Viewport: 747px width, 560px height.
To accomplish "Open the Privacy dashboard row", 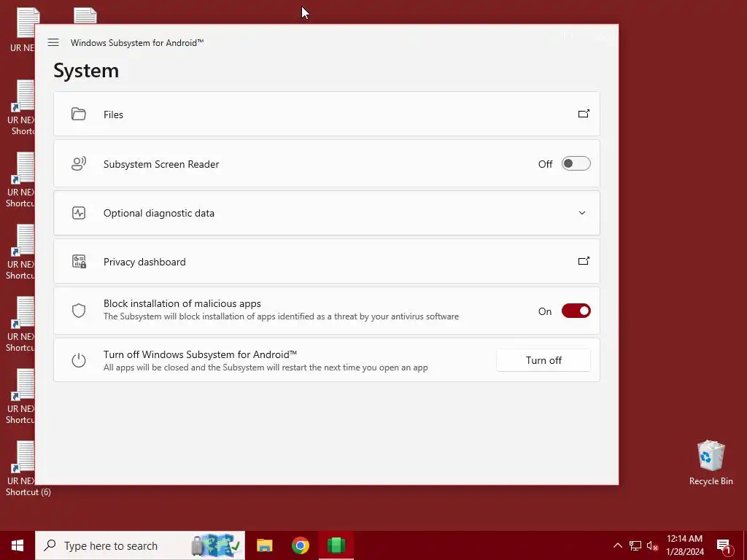I will pos(326,262).
